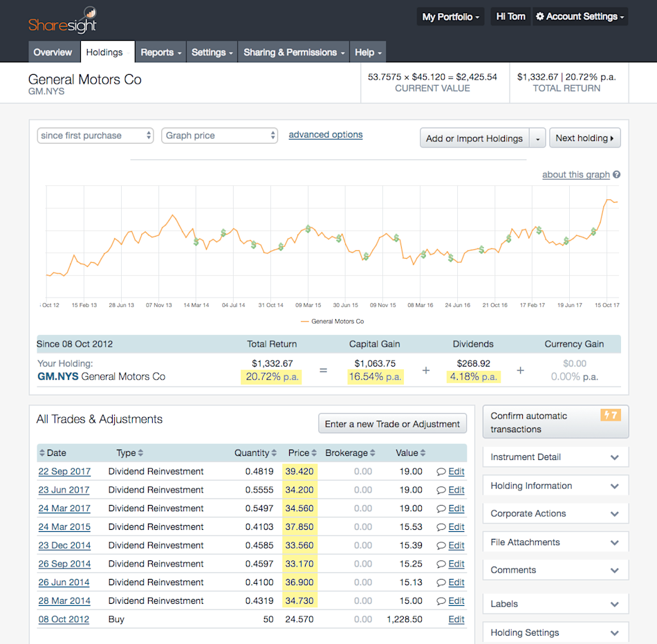This screenshot has height=644, width=657.
Task: Expand the Holding Information panel
Action: point(555,486)
